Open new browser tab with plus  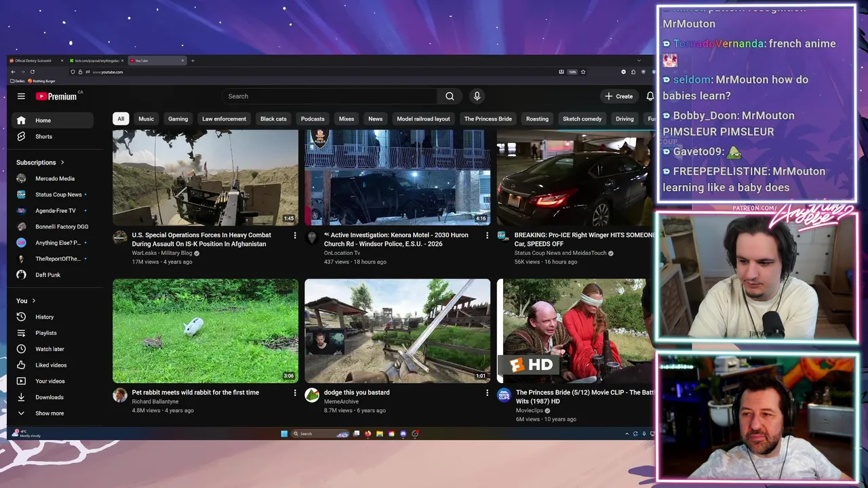tap(193, 60)
